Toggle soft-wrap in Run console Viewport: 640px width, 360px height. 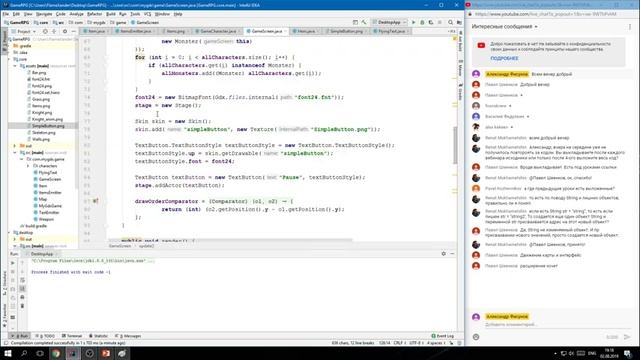(x=22, y=280)
